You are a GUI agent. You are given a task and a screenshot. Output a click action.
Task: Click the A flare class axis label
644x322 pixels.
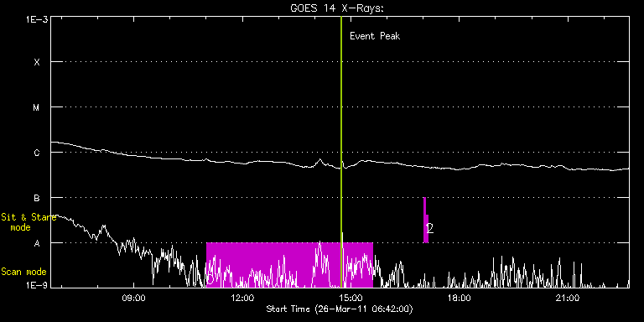(x=37, y=243)
